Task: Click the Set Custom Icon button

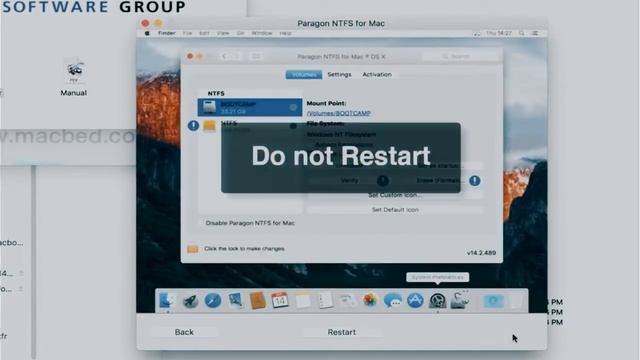Action: (395, 195)
